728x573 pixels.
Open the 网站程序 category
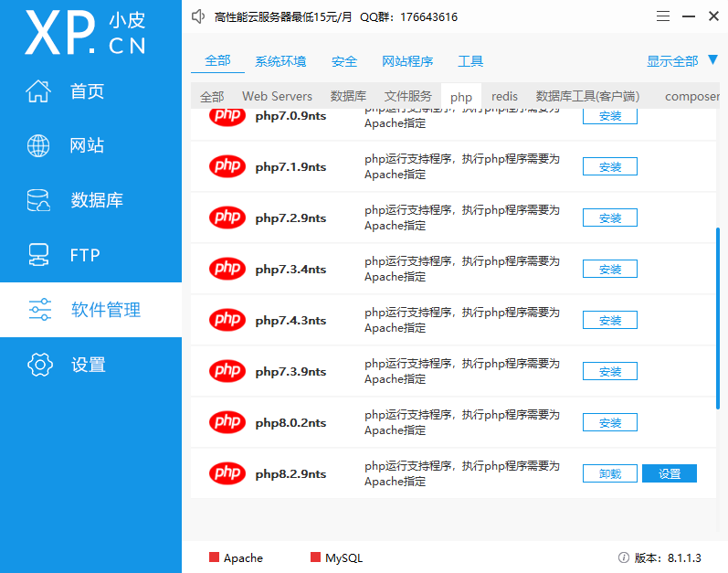407,61
